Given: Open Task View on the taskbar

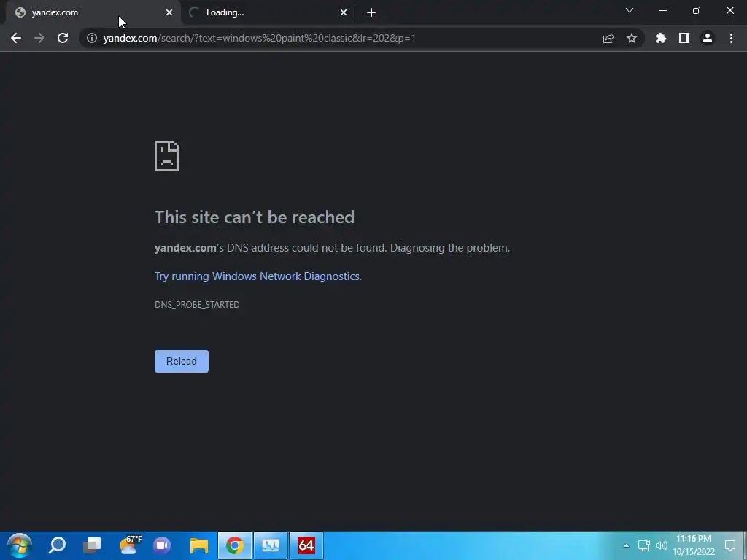Looking at the screenshot, I should [x=92, y=545].
